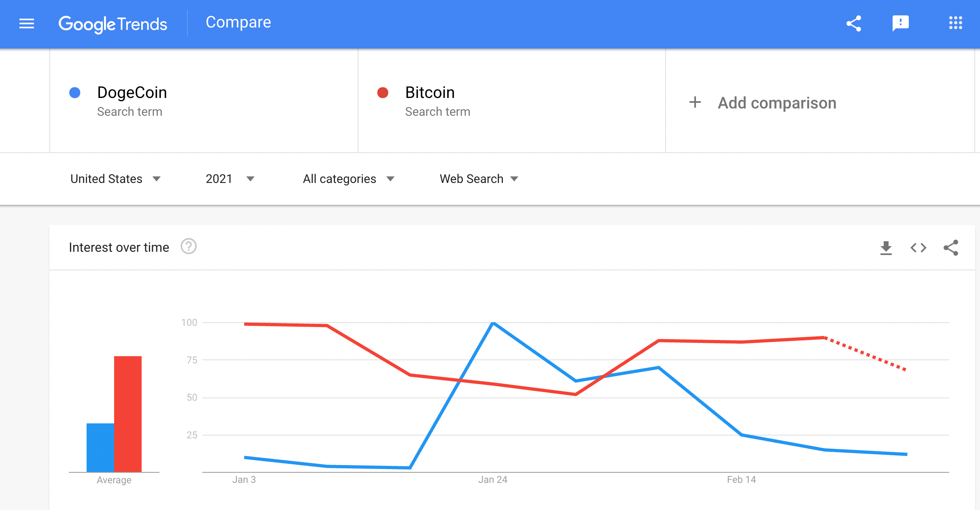
Task: Open the Google apps grid
Action: (x=955, y=23)
